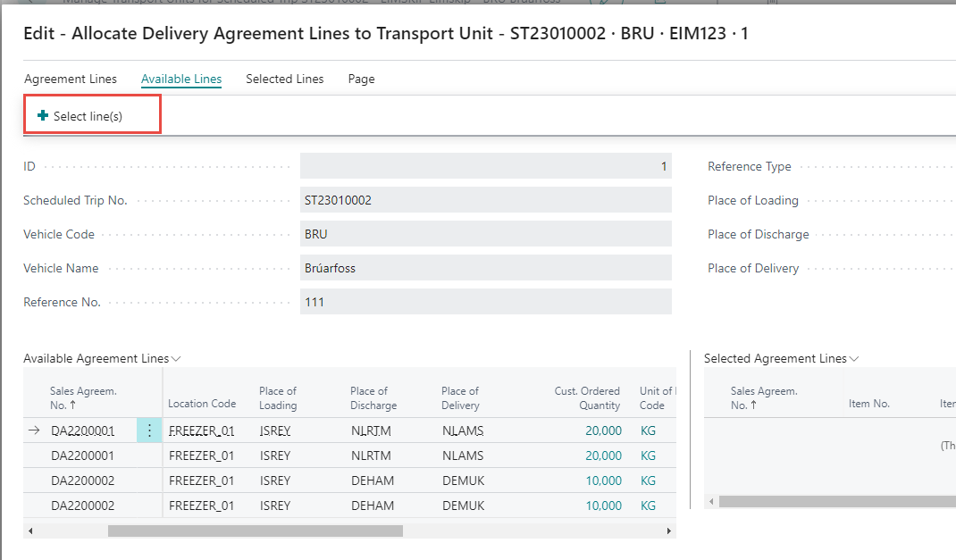
Task: Click the Available Lines horizontal scrollbar thumb
Action: point(255,531)
